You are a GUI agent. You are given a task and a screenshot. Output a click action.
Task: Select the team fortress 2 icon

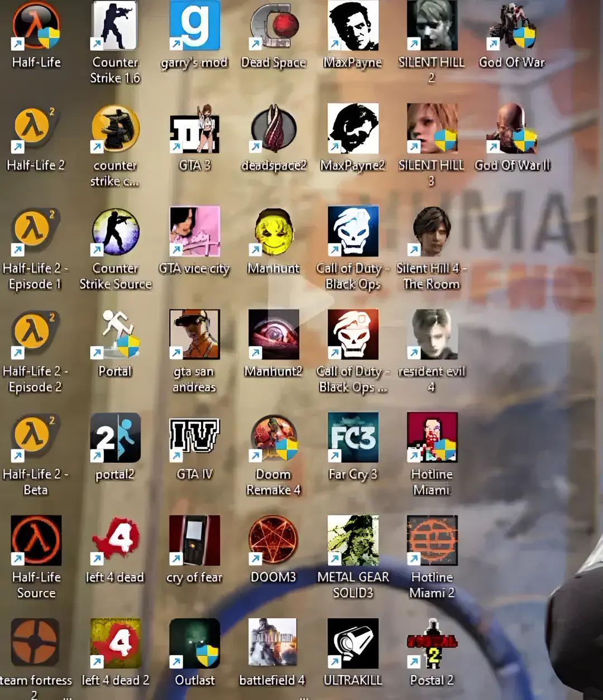(36, 643)
